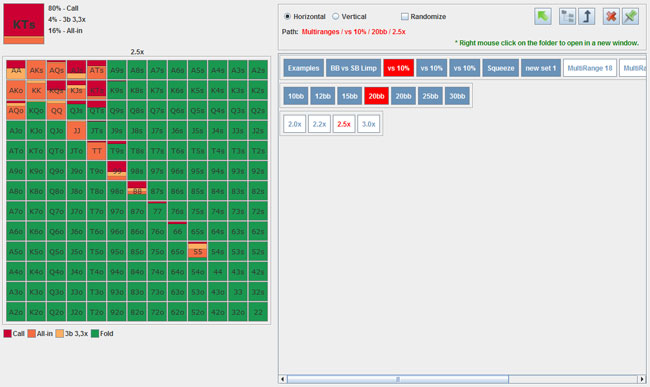Screen dimensions: 650x387
Task: Select the 55 pair cell in the grid
Action: [197, 252]
